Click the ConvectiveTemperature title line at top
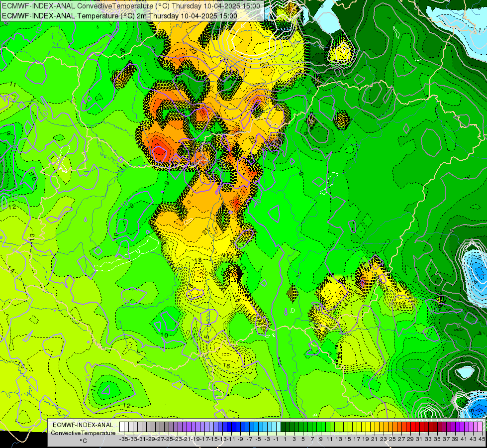Viewport: 487px width, 448px height. click(131, 6)
